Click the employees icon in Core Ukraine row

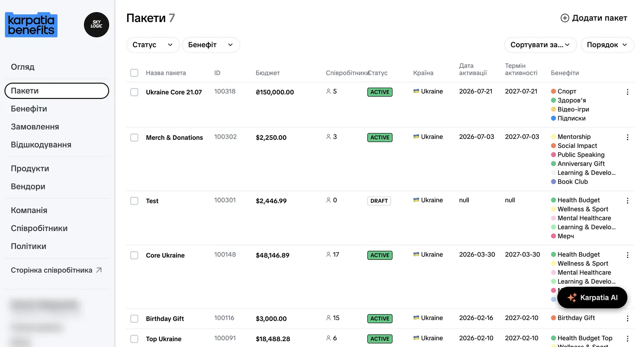pyautogui.click(x=328, y=254)
